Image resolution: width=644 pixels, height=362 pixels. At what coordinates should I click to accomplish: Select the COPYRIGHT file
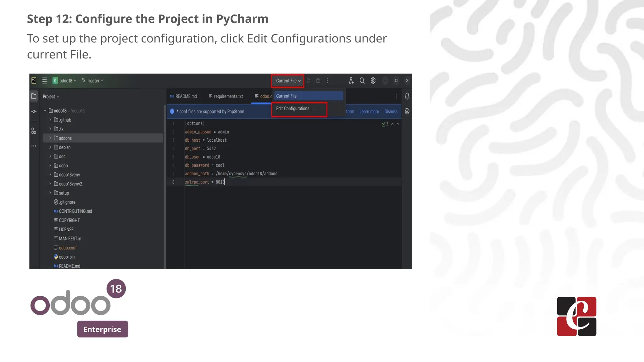67,220
